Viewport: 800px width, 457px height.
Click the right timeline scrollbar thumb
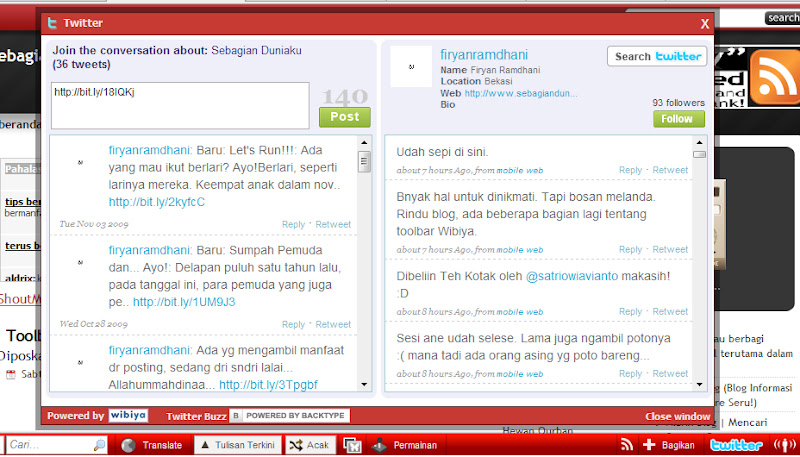click(699, 155)
